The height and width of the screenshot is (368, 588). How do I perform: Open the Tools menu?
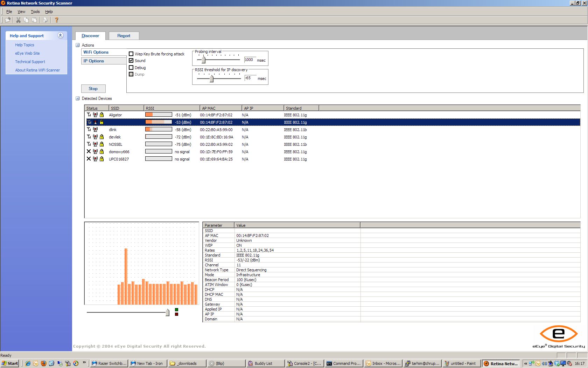tap(35, 11)
